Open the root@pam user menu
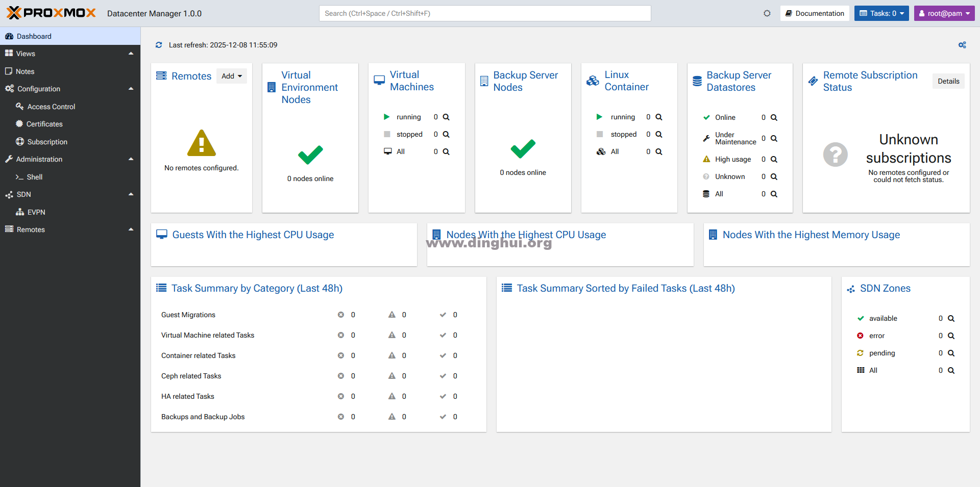The image size is (980, 487). (x=944, y=13)
